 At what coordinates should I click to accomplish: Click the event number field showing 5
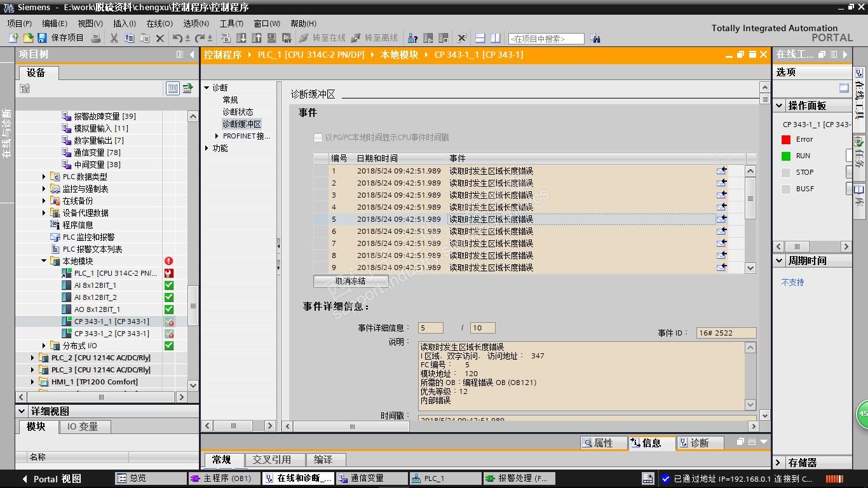431,328
